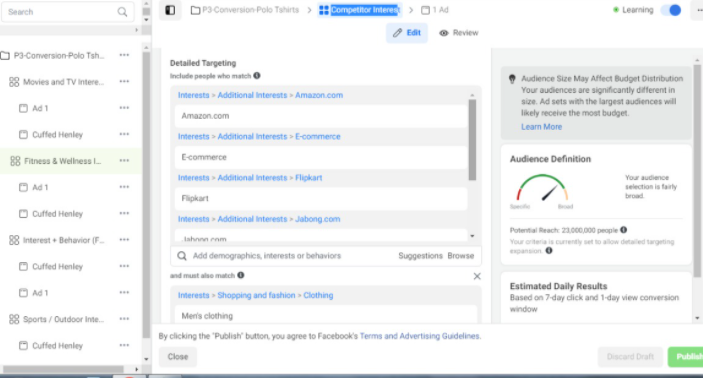Viewport: 706px width, 378px height.
Task: Toggle the ad set on/off switch
Action: 671,10
